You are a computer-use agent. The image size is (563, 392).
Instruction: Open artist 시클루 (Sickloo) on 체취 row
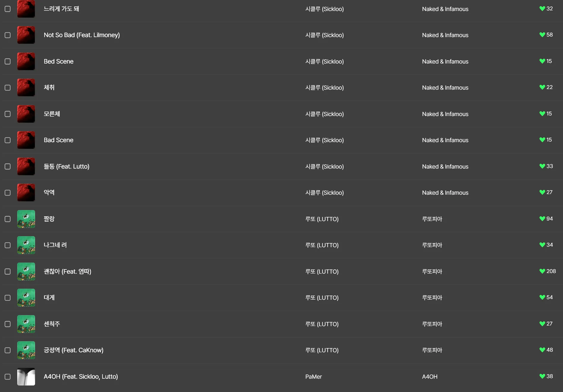pyautogui.click(x=324, y=88)
